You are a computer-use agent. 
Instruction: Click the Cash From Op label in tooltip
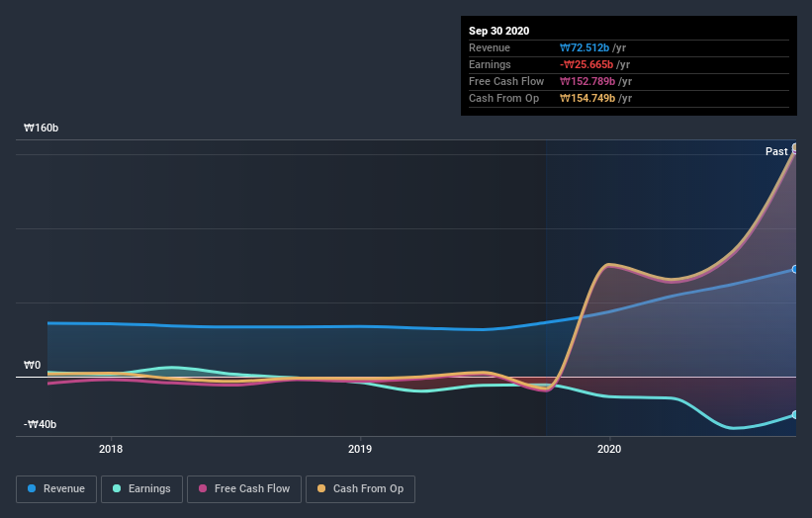(503, 98)
